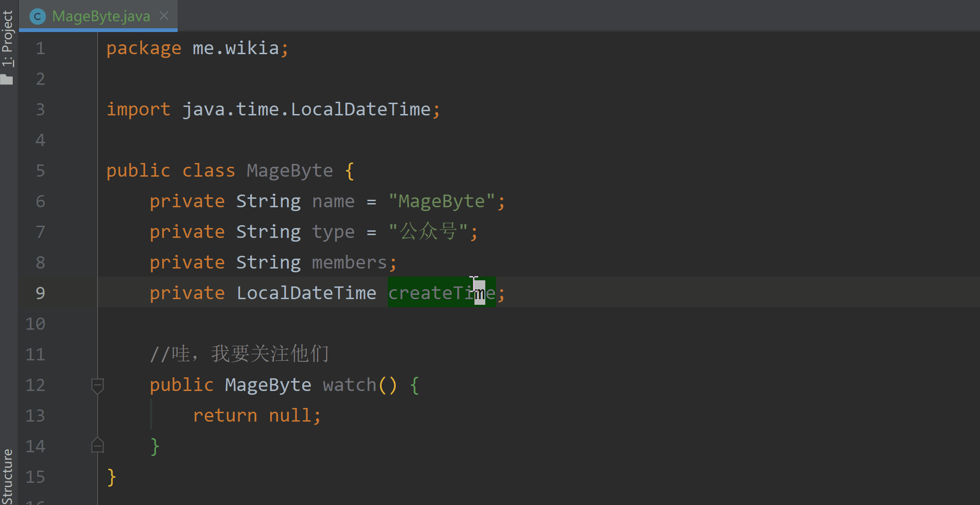Click the highlighted createTime identifier
The height and width of the screenshot is (505, 980).
tap(441, 293)
